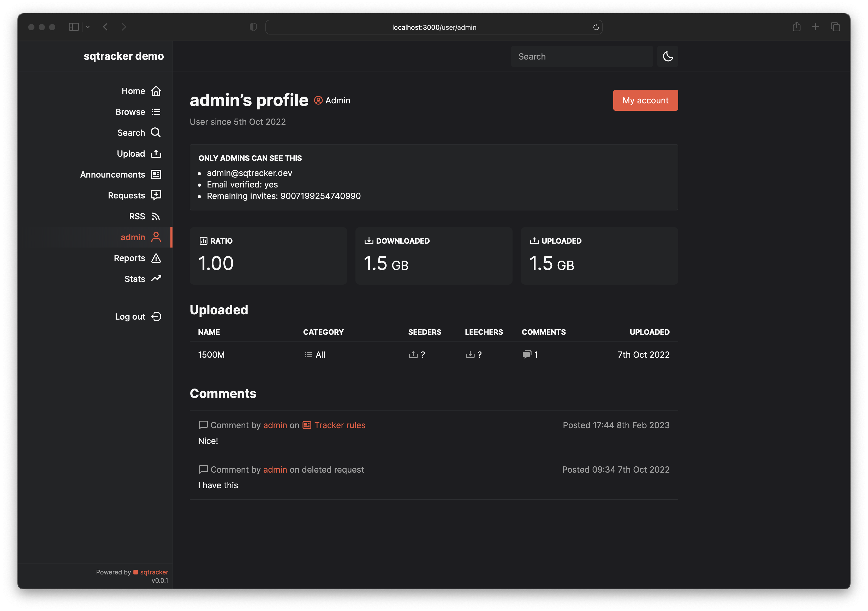
Task: Select Search in the sidebar navigation
Action: click(x=131, y=133)
